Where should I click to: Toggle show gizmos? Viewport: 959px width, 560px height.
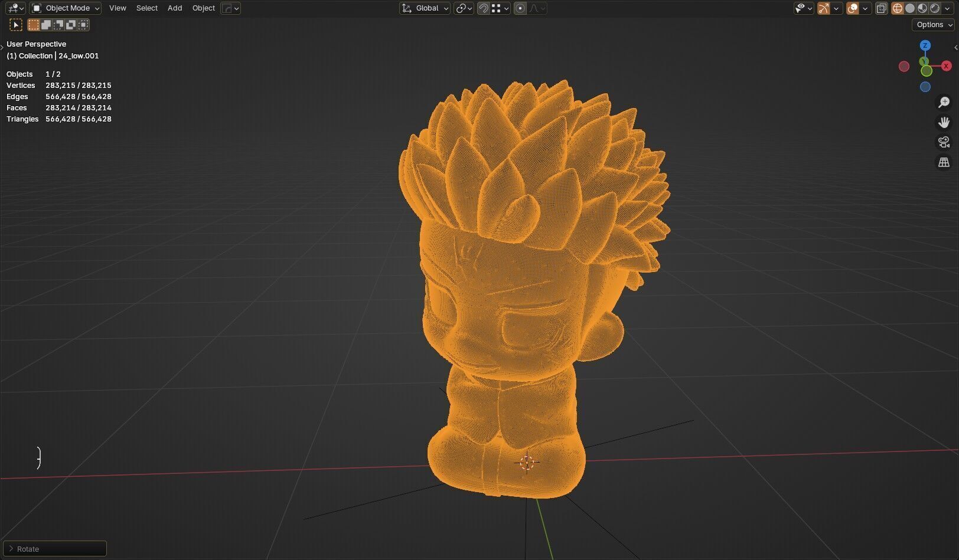[x=824, y=8]
